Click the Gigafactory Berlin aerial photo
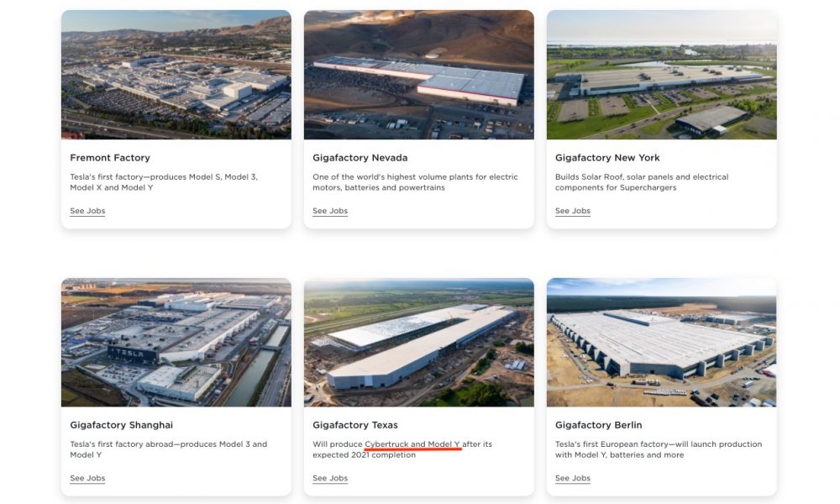The image size is (840, 504). pos(662,342)
